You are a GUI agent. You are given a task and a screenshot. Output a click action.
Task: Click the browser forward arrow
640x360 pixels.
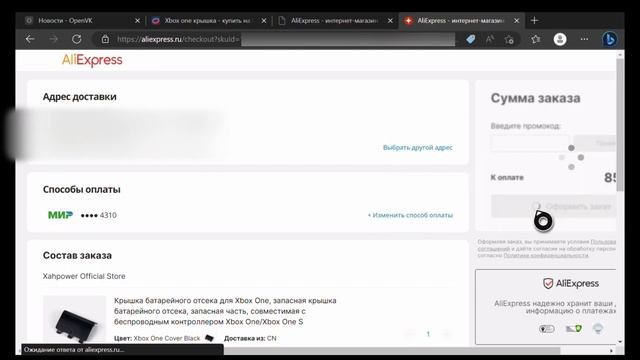click(53, 39)
